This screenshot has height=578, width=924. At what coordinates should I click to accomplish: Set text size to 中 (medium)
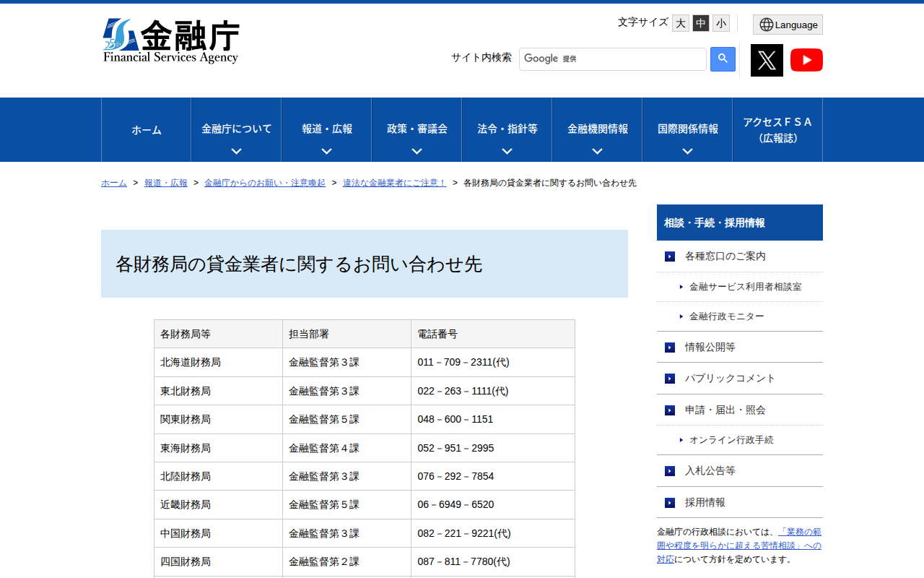click(x=701, y=23)
